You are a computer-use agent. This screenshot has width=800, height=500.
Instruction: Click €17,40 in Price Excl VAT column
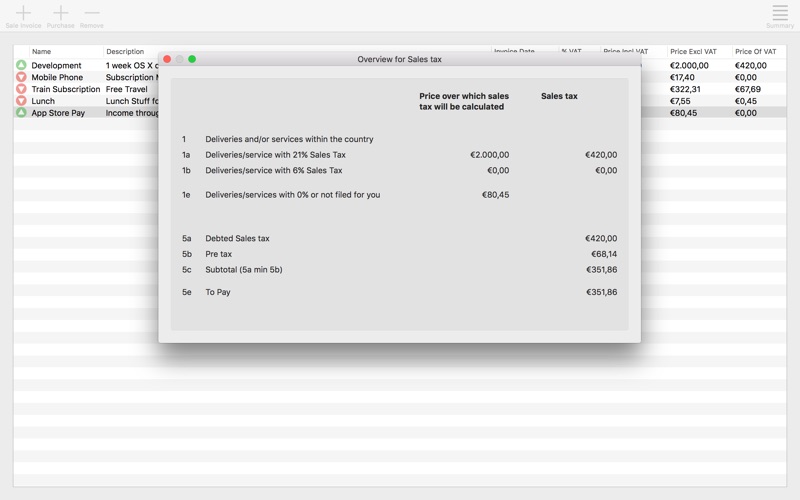(x=682, y=77)
